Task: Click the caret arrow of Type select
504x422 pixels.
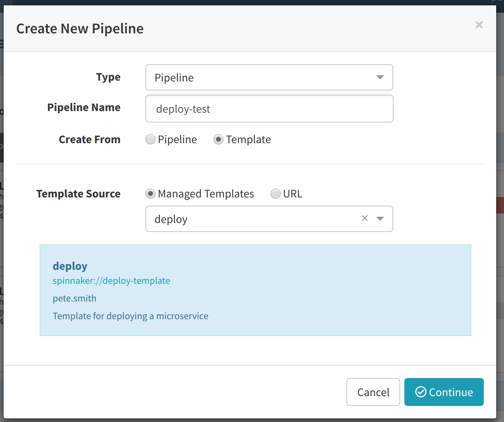Action: [x=380, y=77]
